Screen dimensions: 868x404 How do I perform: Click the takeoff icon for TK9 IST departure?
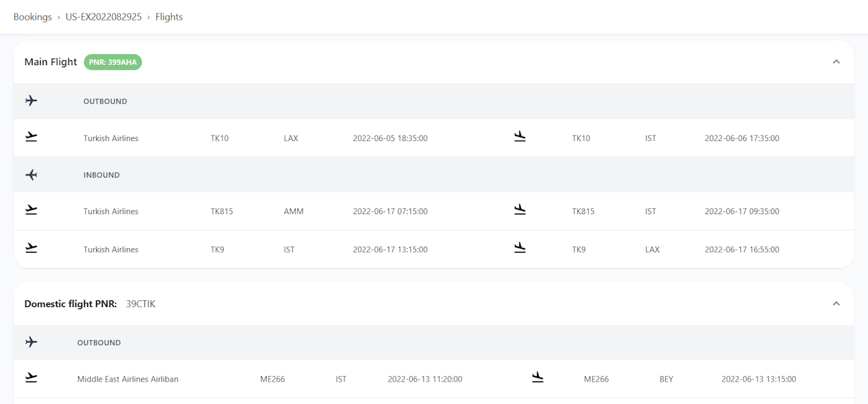(31, 248)
